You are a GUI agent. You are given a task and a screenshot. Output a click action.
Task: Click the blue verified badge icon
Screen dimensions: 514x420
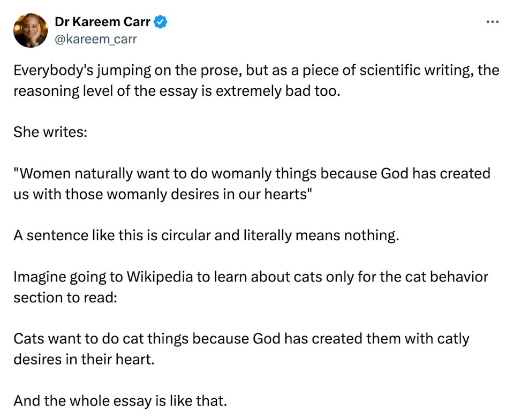(161, 22)
